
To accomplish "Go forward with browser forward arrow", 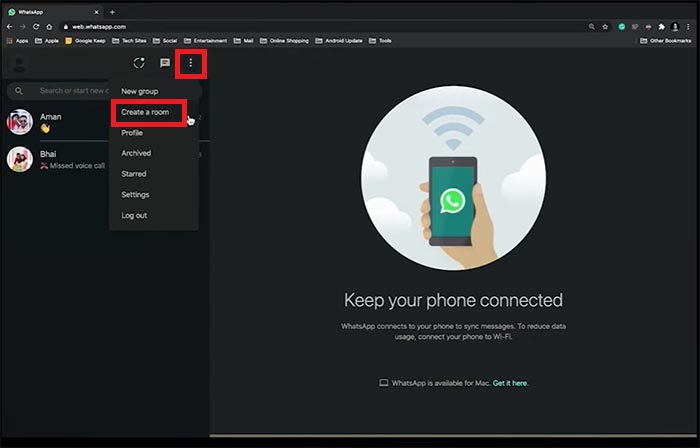I will (23, 27).
